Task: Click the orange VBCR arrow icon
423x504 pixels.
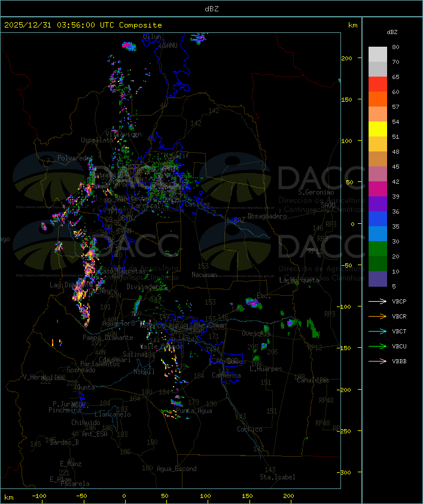Action: click(378, 316)
